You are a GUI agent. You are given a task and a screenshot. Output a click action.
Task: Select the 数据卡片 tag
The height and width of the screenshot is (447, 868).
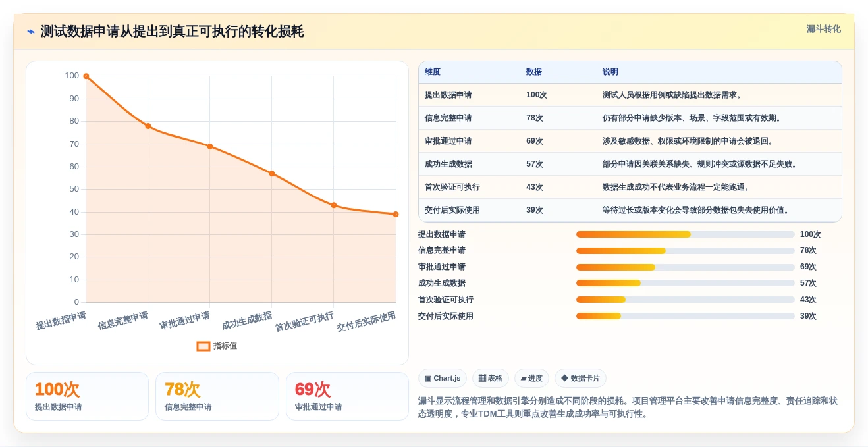(x=580, y=378)
